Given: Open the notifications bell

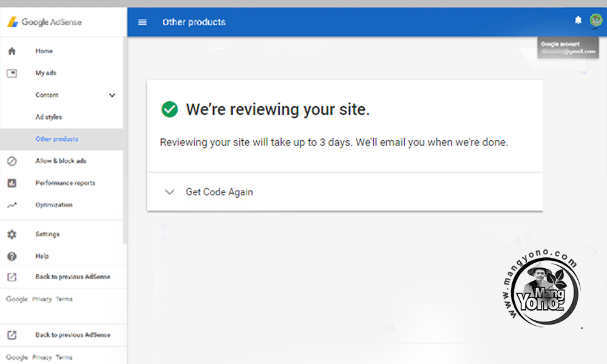Looking at the screenshot, I should [578, 21].
